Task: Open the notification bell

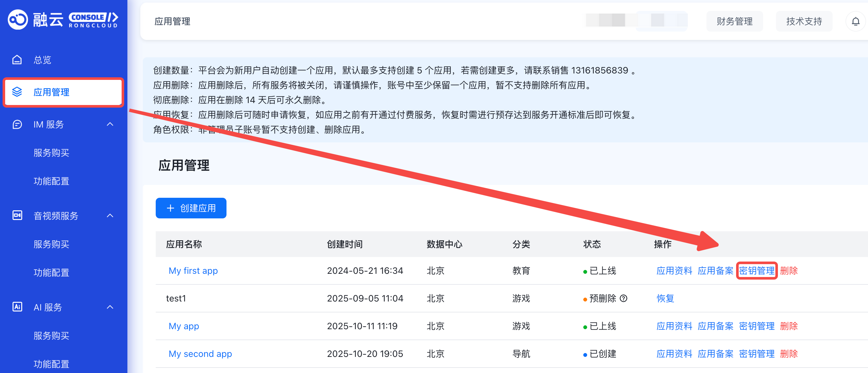Action: (x=855, y=22)
